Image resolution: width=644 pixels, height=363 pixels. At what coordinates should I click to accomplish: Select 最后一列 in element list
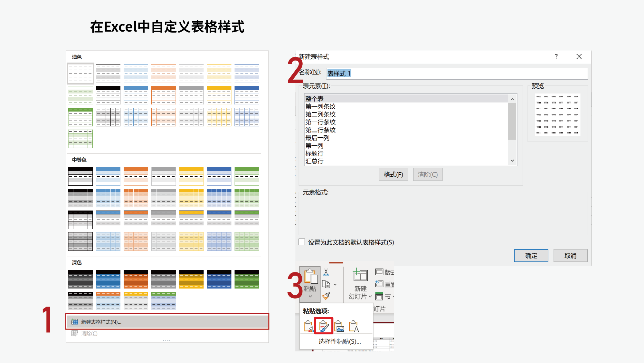pyautogui.click(x=406, y=138)
